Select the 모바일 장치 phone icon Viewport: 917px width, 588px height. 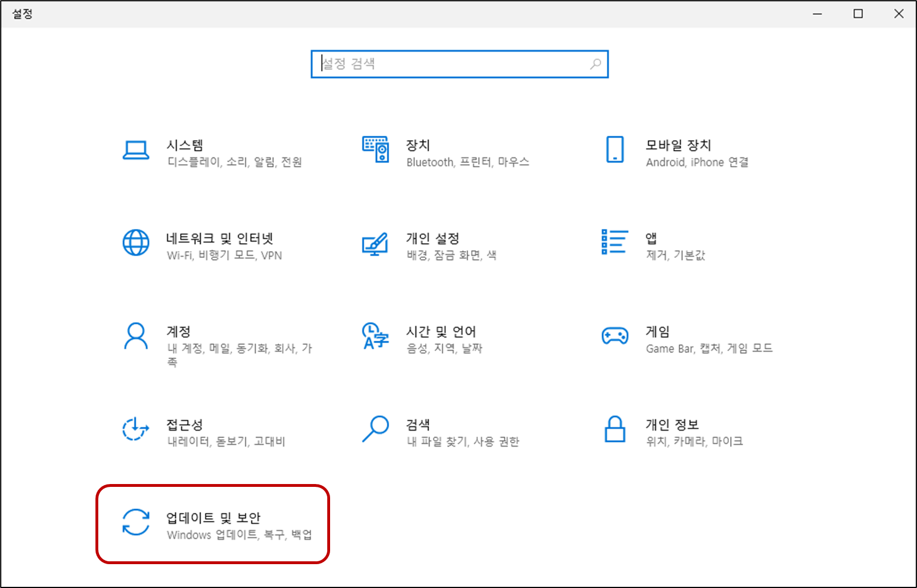pyautogui.click(x=614, y=150)
